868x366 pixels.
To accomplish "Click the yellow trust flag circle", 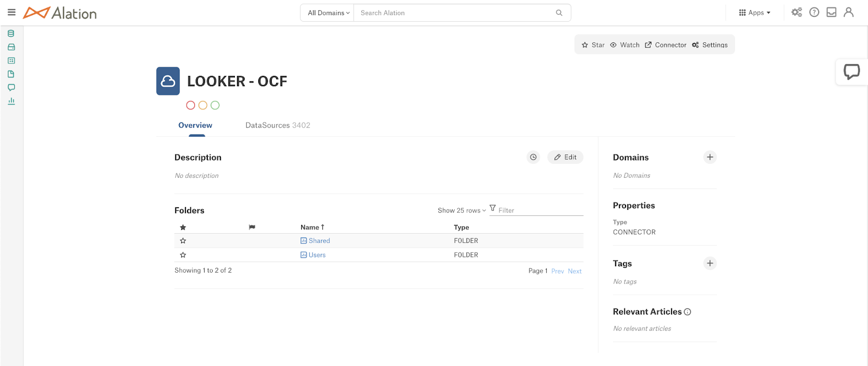I will pos(203,105).
